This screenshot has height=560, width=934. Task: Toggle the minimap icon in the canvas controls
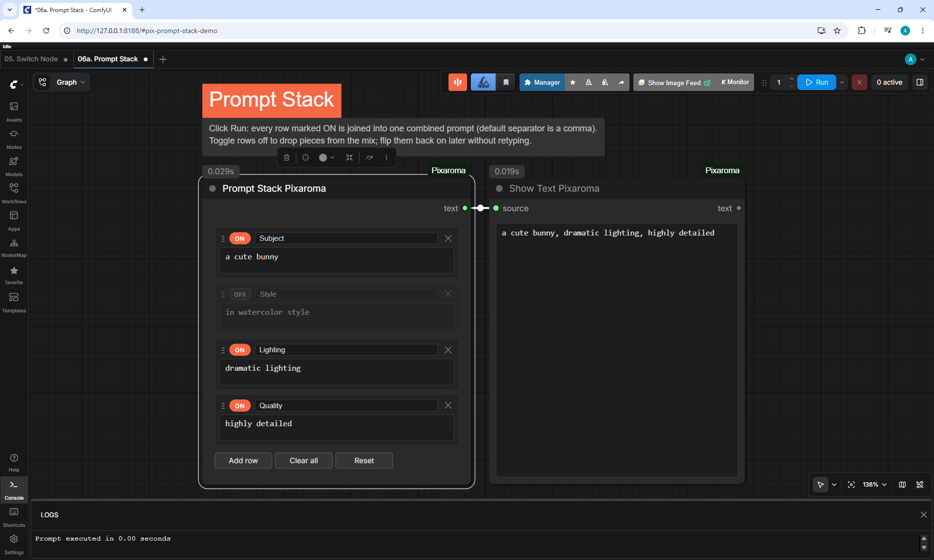[902, 485]
